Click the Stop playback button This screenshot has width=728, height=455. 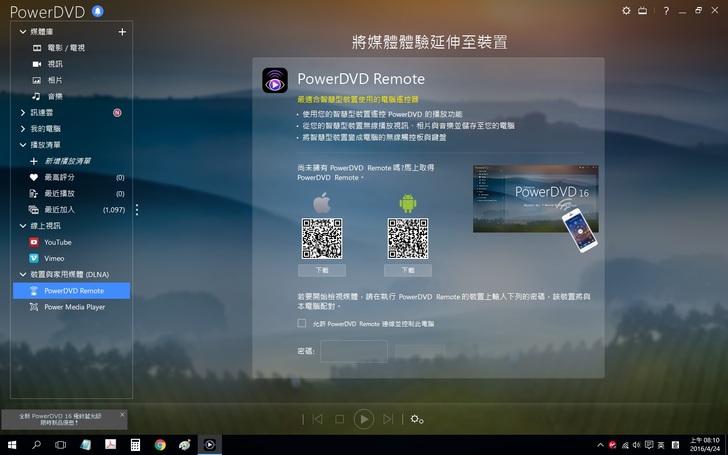coord(339,419)
